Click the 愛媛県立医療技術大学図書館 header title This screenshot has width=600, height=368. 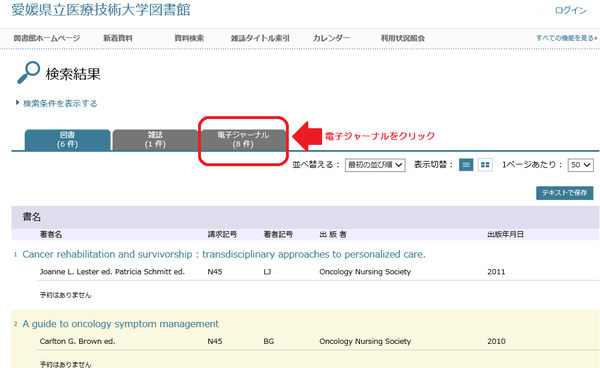(x=101, y=10)
